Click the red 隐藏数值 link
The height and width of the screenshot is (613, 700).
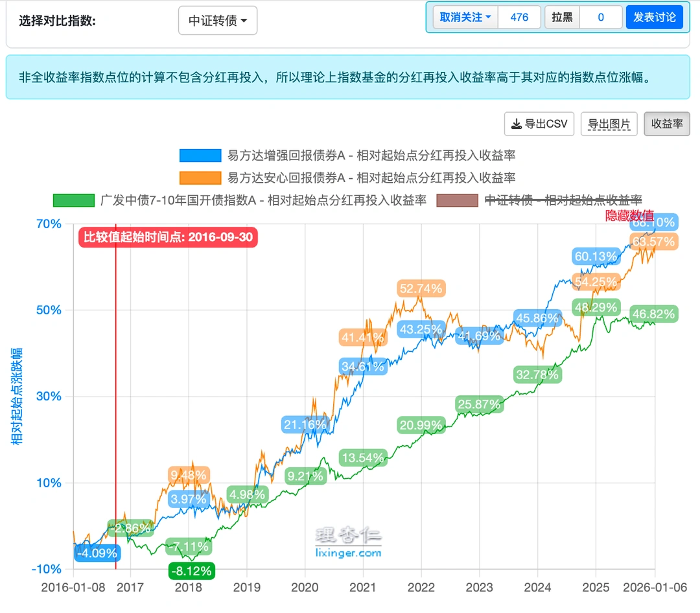point(629,216)
